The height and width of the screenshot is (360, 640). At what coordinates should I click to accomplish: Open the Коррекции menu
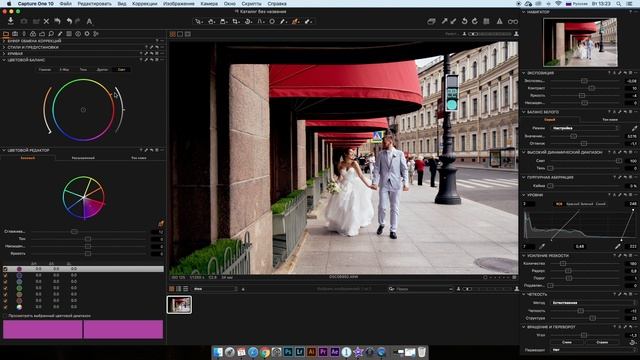click(x=144, y=3)
